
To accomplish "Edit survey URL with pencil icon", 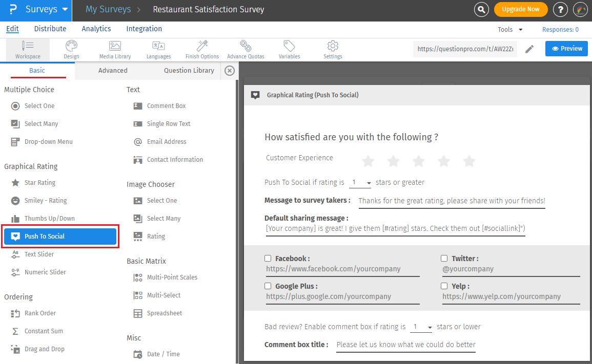I will coord(529,49).
